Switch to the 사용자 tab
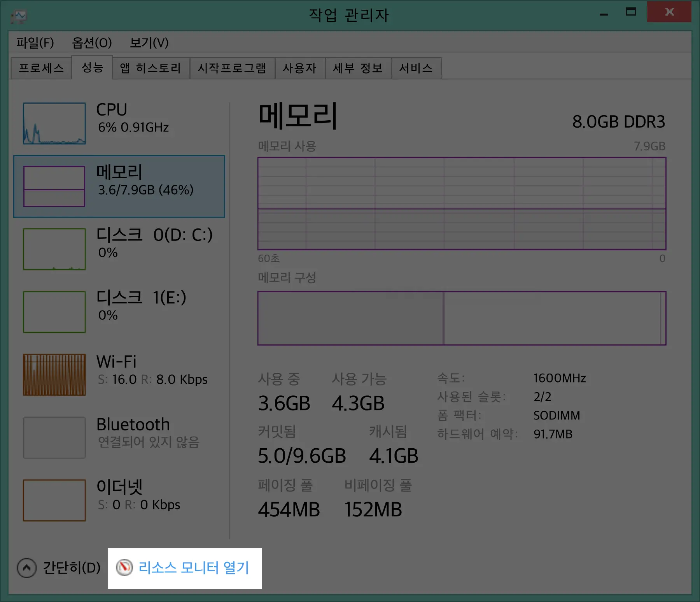This screenshot has height=602, width=700. [300, 68]
